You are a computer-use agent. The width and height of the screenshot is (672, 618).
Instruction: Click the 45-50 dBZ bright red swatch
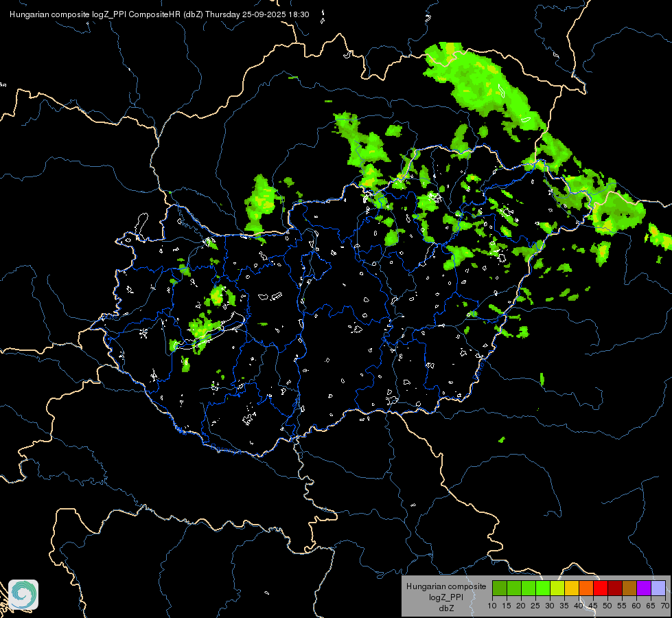[x=601, y=588]
